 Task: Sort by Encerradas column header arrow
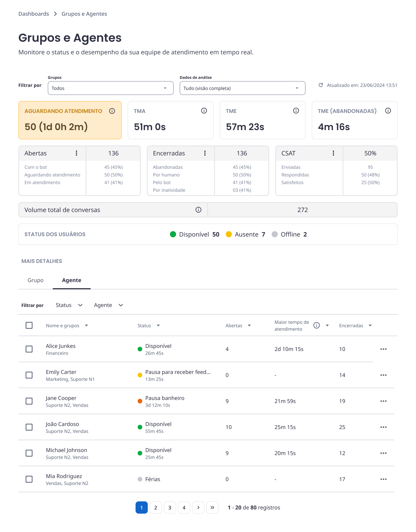(370, 326)
